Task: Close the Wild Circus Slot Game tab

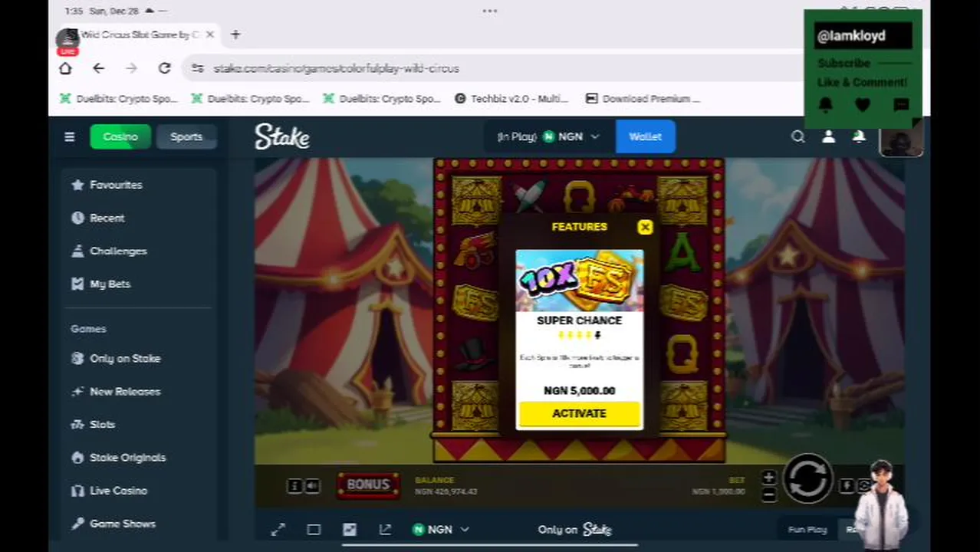Action: pyautogui.click(x=209, y=34)
